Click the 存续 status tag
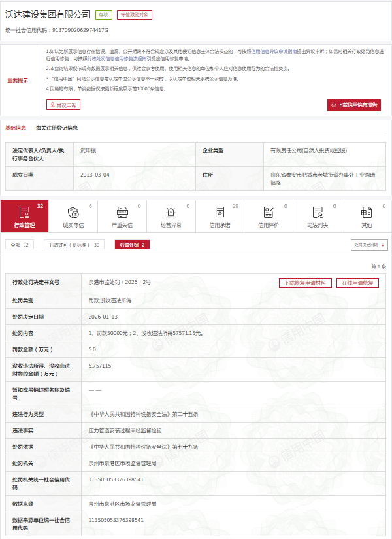The height and width of the screenshot is (539, 392). tap(103, 14)
